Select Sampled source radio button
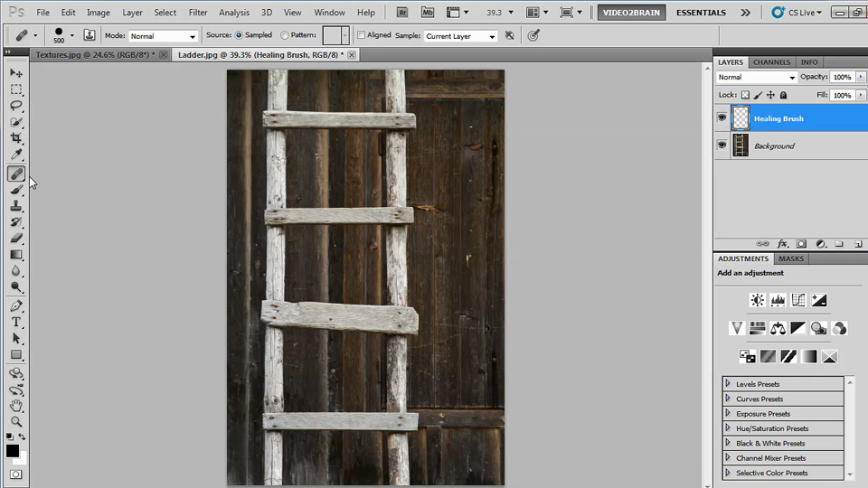The width and height of the screenshot is (868, 488). coord(239,35)
